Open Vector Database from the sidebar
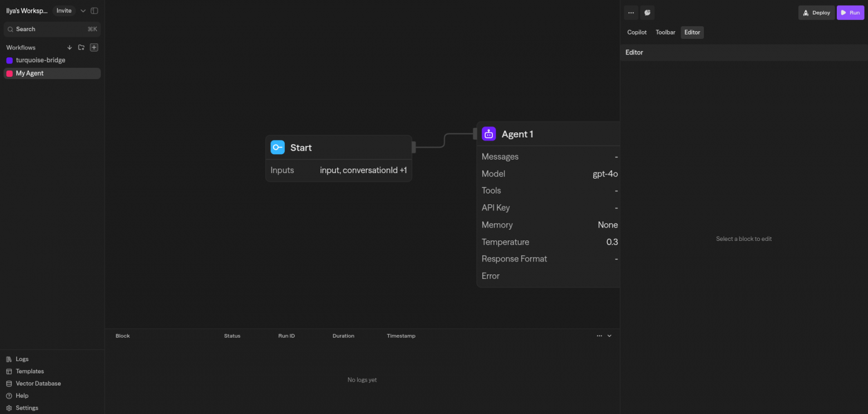 point(38,383)
